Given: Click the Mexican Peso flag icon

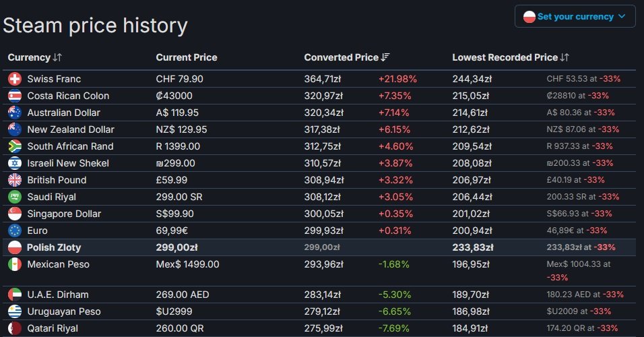Looking at the screenshot, I should point(15,264).
